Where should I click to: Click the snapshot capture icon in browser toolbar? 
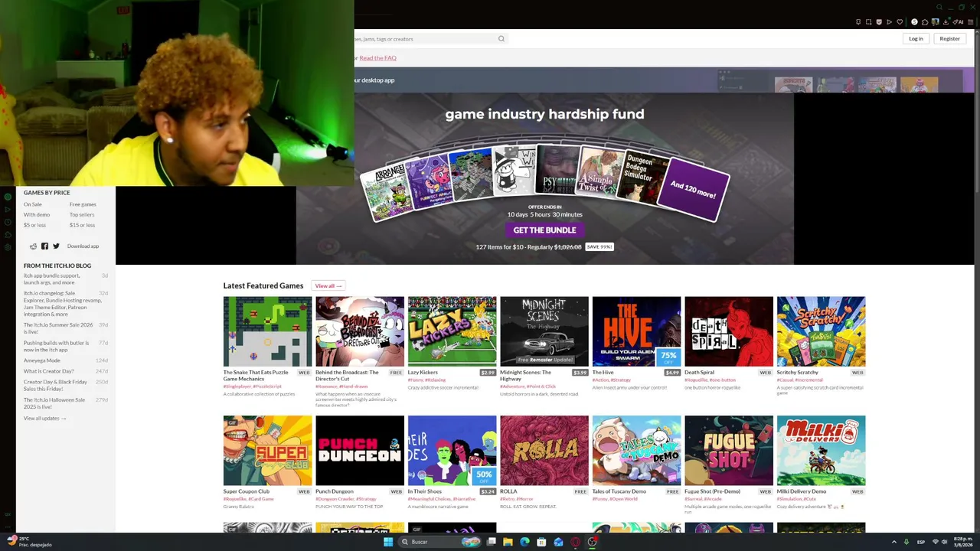coord(868,22)
